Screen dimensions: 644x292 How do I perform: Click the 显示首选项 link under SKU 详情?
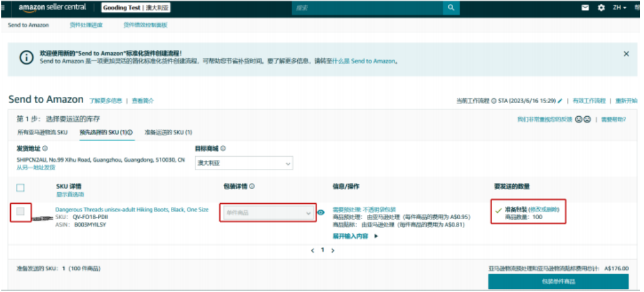[x=70, y=194]
